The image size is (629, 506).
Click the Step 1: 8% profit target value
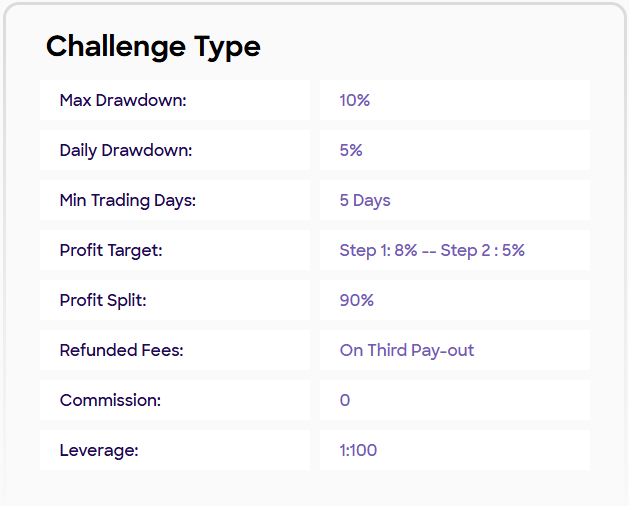[x=378, y=250]
